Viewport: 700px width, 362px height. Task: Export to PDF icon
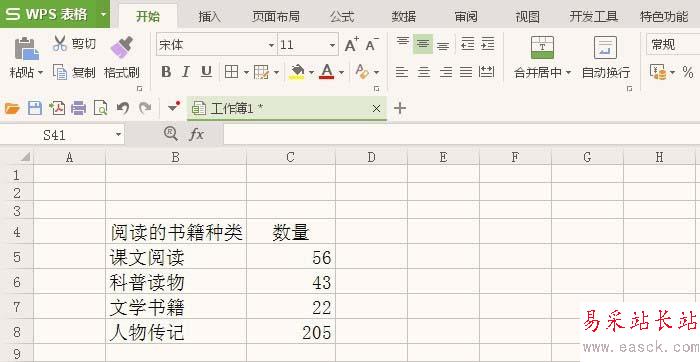pyautogui.click(x=57, y=108)
